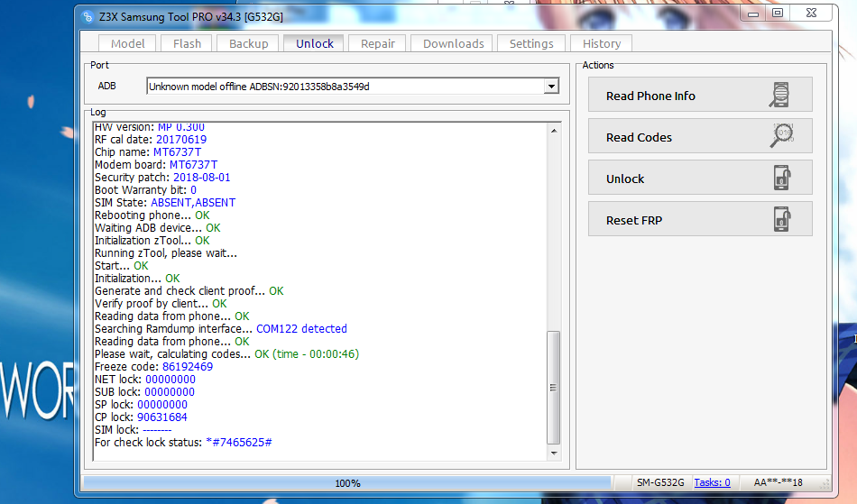Image resolution: width=857 pixels, height=504 pixels.
Task: Switch to the Flash tab
Action: (x=187, y=43)
